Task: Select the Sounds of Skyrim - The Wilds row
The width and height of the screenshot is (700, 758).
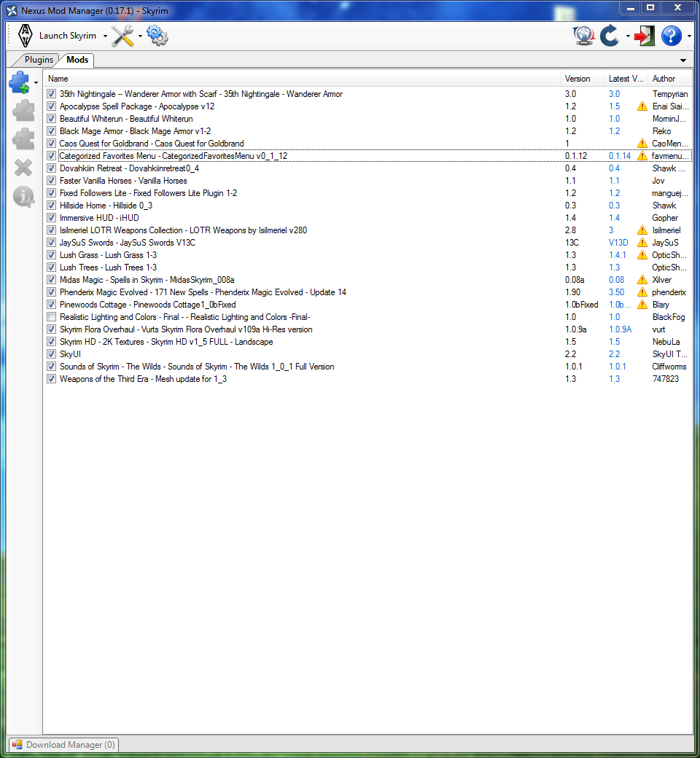Action: coord(367,367)
